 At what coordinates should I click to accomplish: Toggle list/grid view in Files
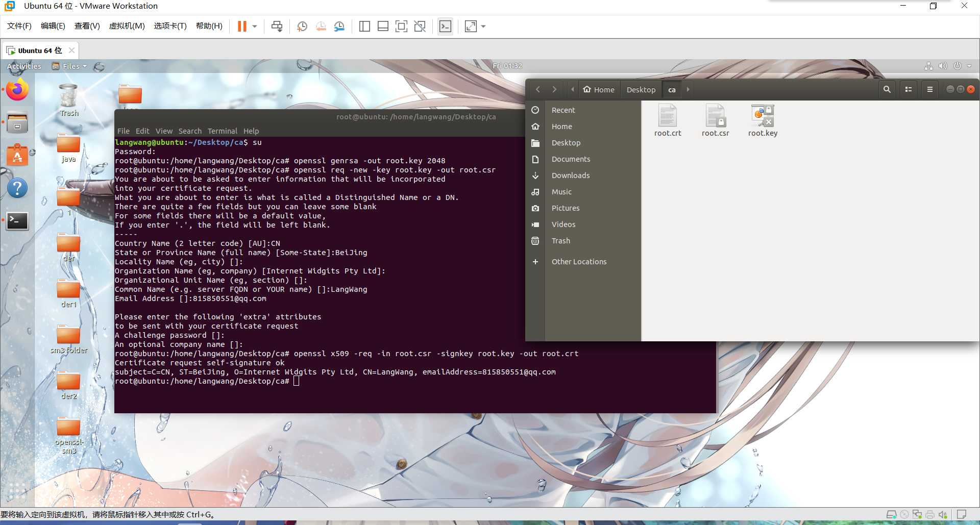909,89
